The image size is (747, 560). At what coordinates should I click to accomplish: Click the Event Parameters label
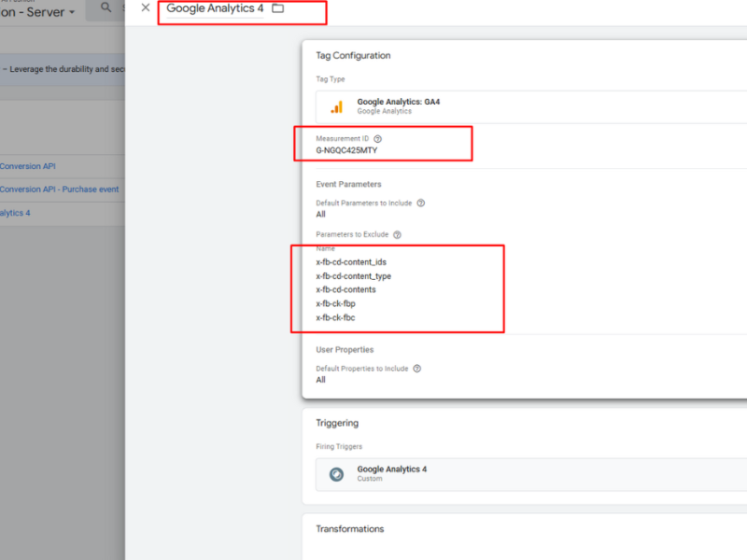(348, 184)
